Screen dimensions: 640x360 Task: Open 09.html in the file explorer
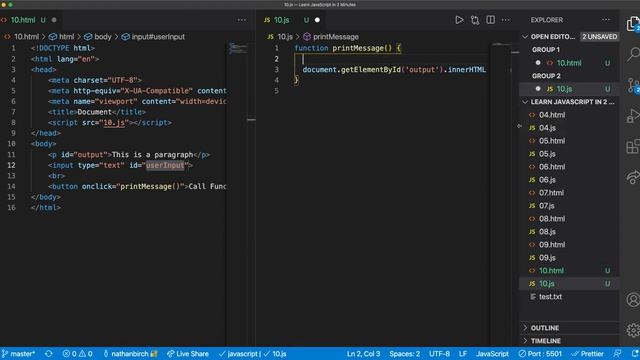(x=569, y=245)
